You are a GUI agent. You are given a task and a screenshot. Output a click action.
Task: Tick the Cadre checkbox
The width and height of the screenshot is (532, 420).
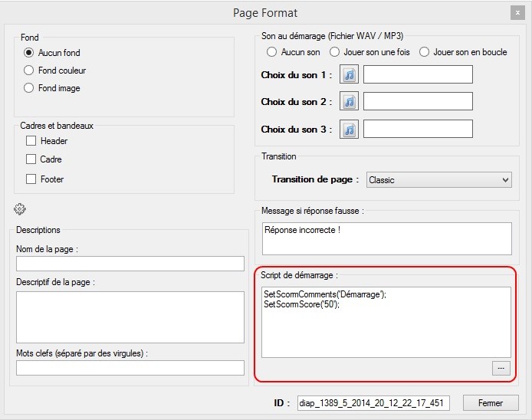(31, 159)
